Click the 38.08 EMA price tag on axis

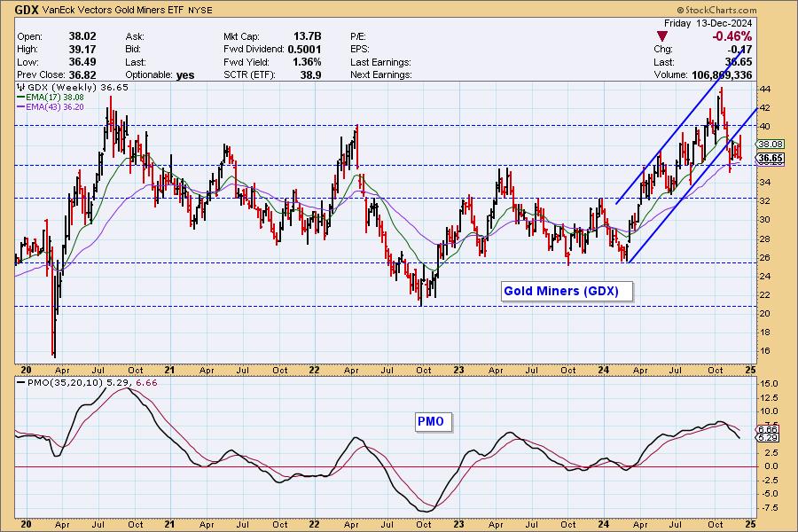coord(770,145)
